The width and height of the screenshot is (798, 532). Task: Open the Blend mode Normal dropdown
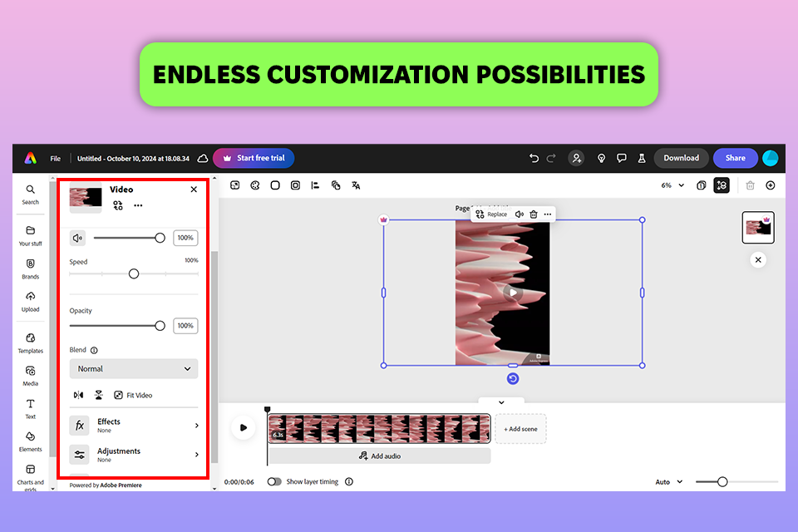click(x=134, y=368)
